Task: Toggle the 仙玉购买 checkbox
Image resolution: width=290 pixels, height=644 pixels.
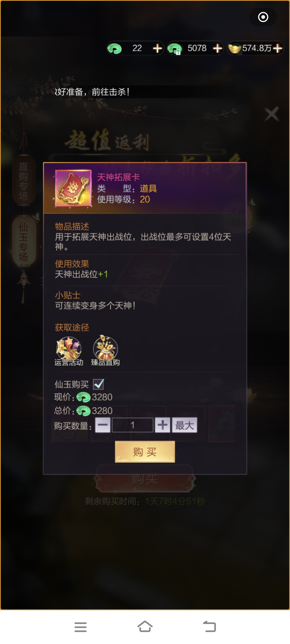Action: 98,384
